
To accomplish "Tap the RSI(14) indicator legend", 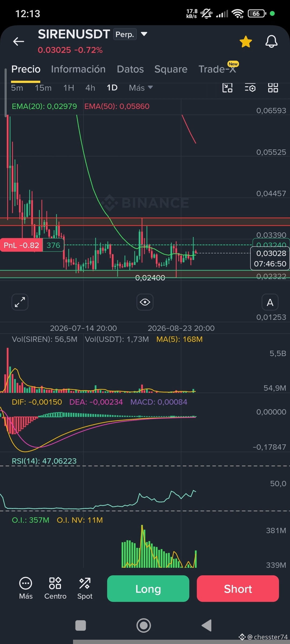I will (x=44, y=461).
